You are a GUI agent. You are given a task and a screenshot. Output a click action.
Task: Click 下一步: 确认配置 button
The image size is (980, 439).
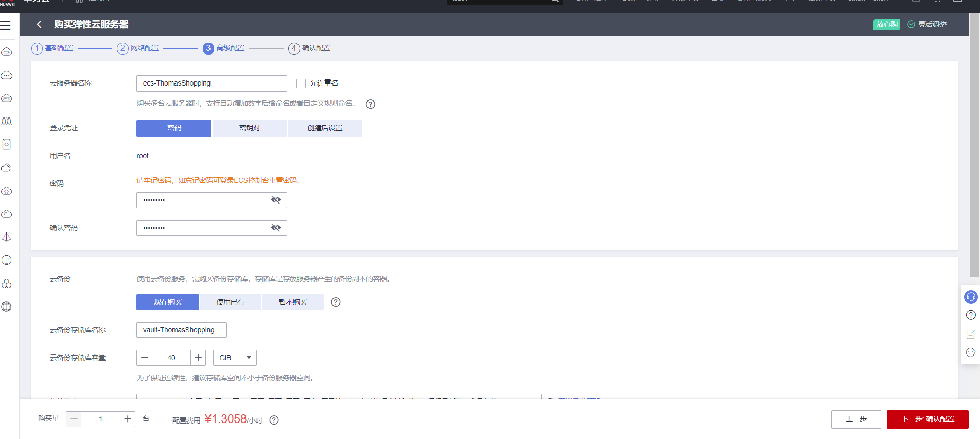coord(927,419)
